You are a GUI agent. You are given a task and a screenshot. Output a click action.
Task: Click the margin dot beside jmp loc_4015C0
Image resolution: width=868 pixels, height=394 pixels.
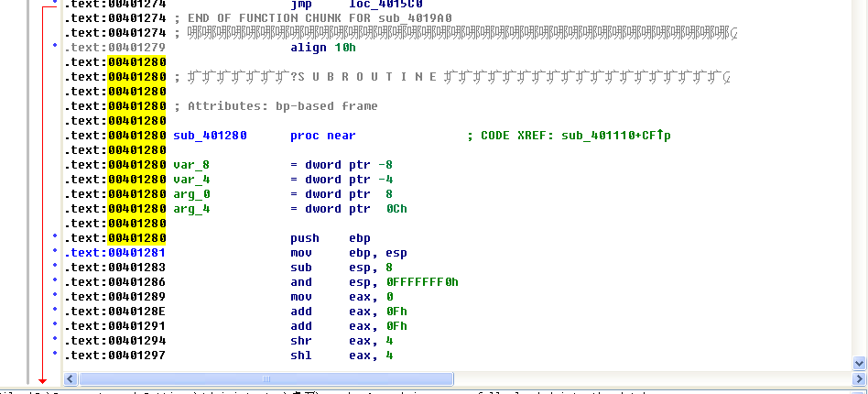tap(57, 4)
